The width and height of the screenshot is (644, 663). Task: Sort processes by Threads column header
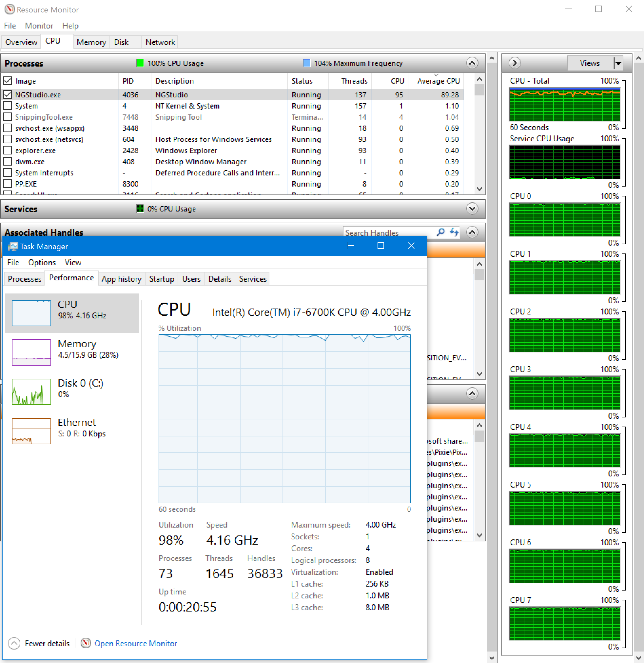coord(350,81)
